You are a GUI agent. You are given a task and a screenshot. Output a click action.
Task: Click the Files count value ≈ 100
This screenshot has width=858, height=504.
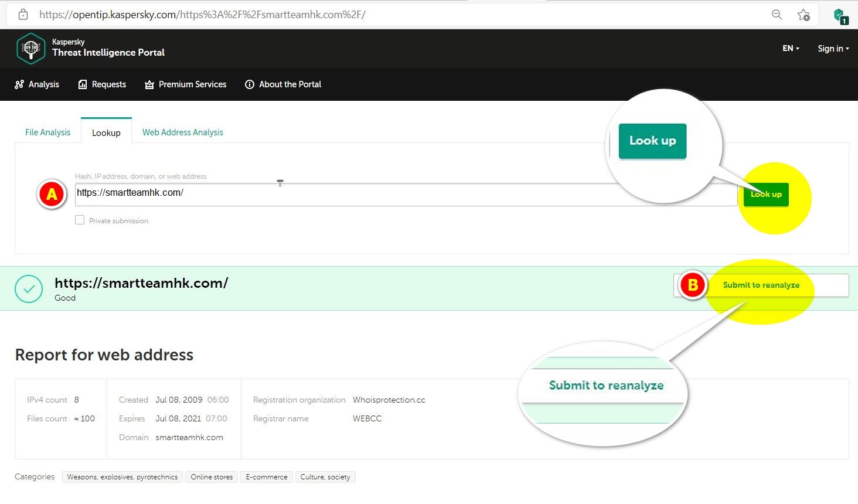coord(84,418)
